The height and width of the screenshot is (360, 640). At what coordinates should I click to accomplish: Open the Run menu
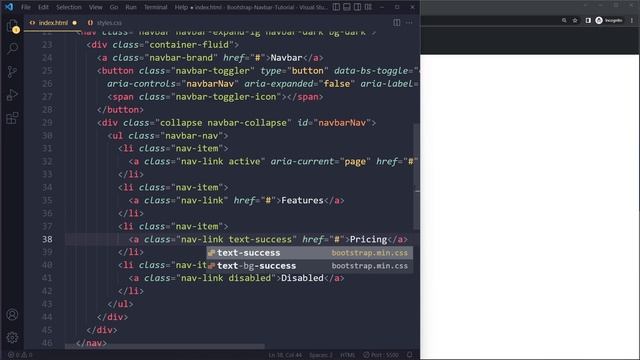pyautogui.click(x=131, y=7)
